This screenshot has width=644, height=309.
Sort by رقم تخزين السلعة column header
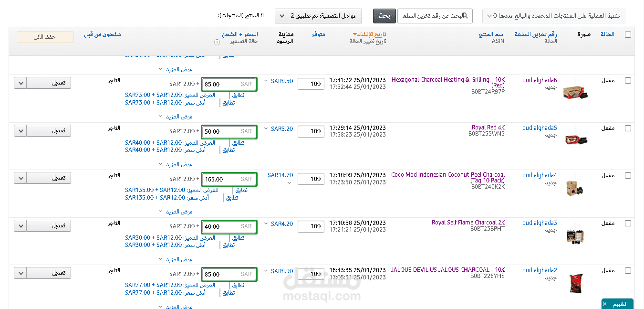[x=536, y=34]
